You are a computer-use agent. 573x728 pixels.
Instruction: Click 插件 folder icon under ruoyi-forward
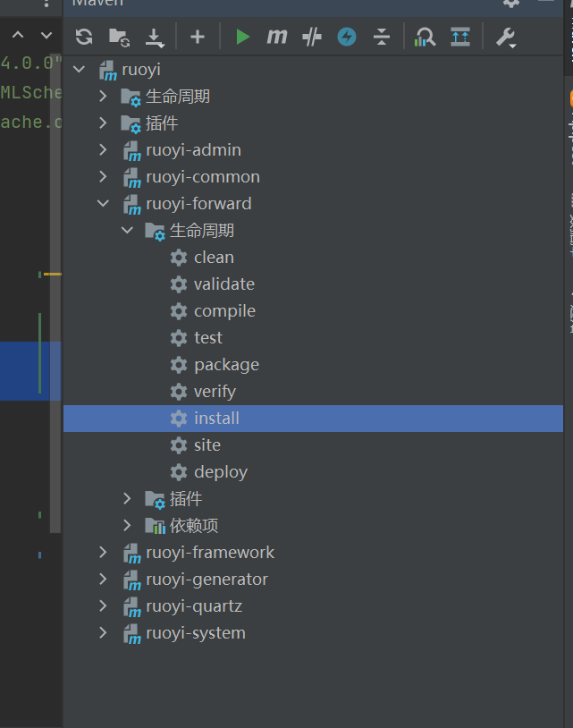155,500
